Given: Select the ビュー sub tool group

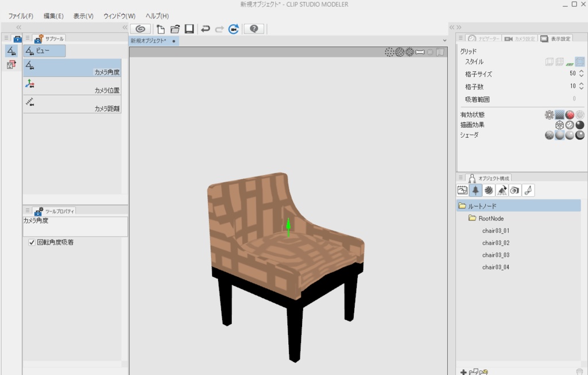Looking at the screenshot, I should [x=45, y=51].
